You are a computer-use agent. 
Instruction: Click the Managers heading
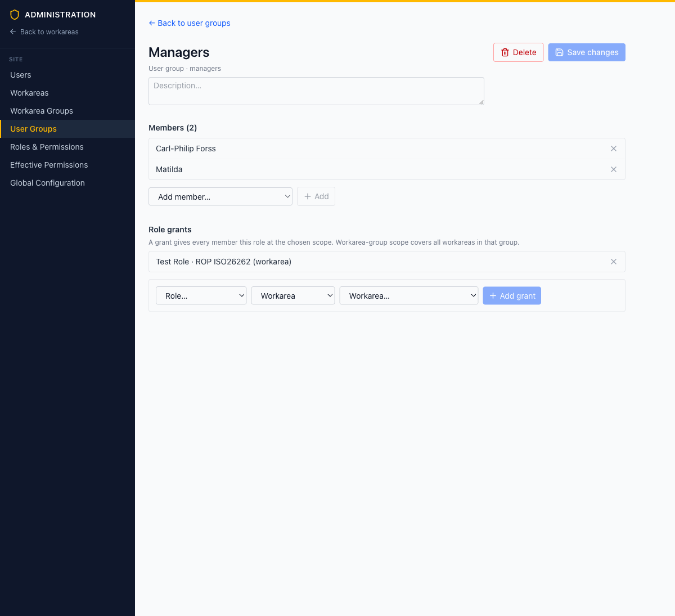tap(179, 52)
